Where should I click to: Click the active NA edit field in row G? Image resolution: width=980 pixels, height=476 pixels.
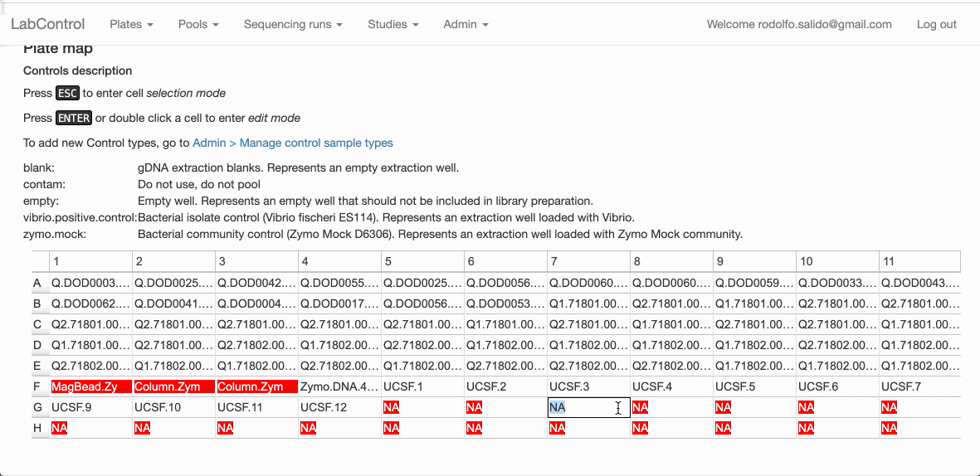pyautogui.click(x=589, y=407)
